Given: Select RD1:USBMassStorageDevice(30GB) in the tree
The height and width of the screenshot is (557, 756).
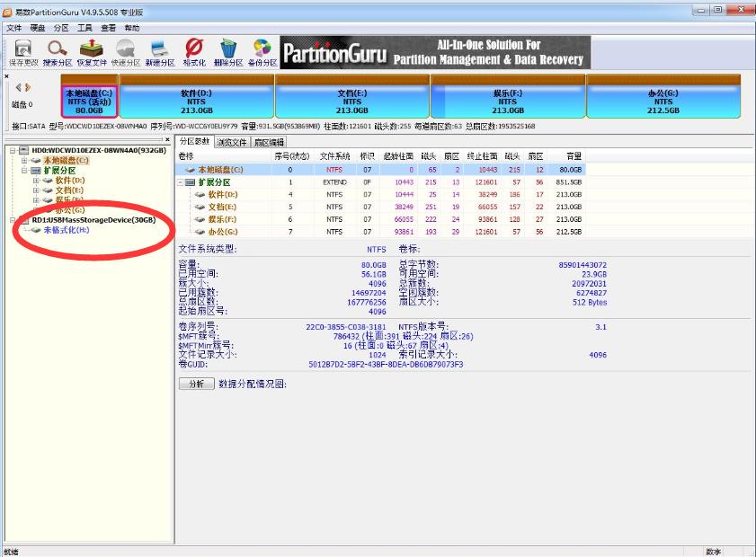Looking at the screenshot, I should (93, 220).
